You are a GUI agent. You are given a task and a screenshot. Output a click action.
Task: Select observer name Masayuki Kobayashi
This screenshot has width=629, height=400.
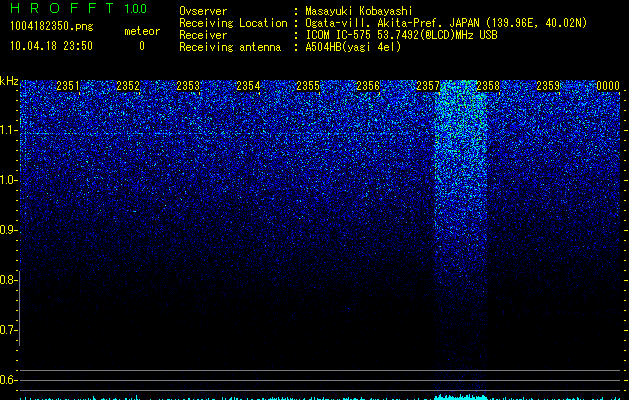tap(359, 11)
